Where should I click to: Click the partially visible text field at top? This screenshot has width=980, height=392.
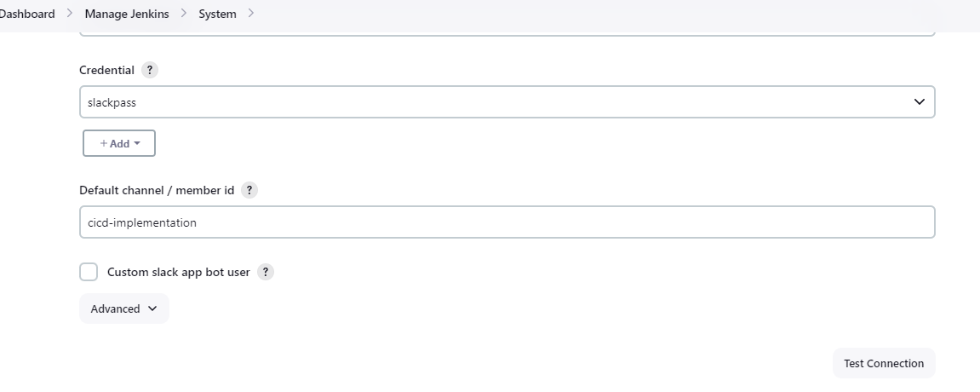pos(507,33)
